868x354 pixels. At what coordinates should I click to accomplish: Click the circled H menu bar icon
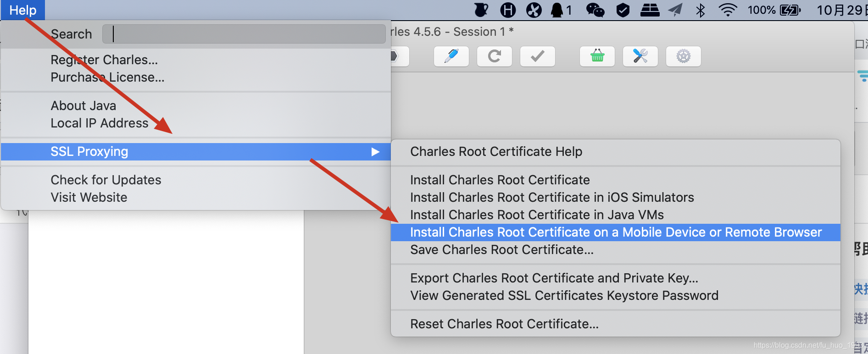tap(508, 10)
